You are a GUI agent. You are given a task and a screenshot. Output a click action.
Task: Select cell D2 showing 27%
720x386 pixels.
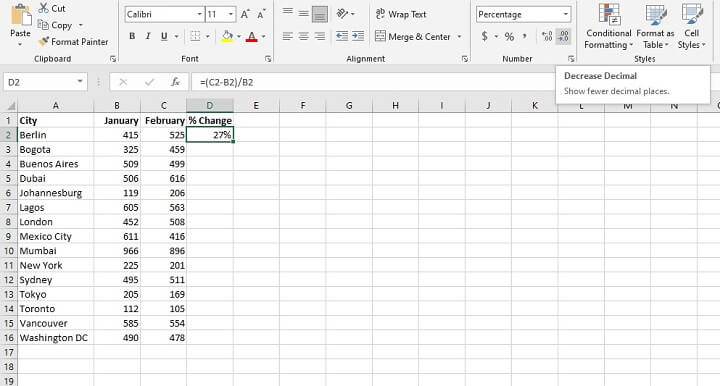210,135
